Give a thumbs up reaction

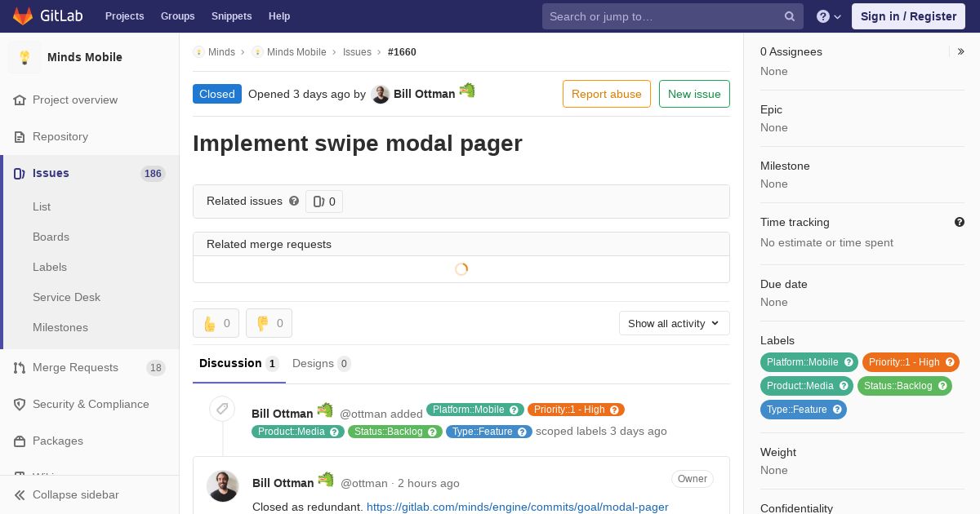(x=216, y=323)
